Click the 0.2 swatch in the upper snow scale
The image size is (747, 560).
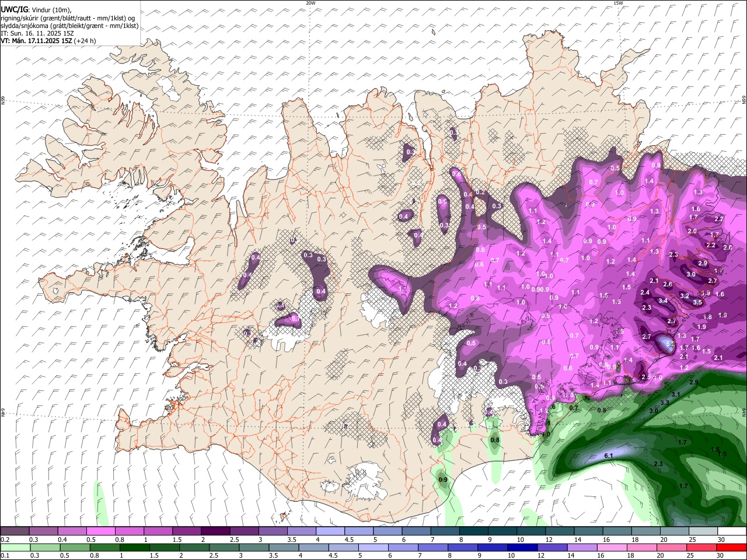click(x=15, y=531)
